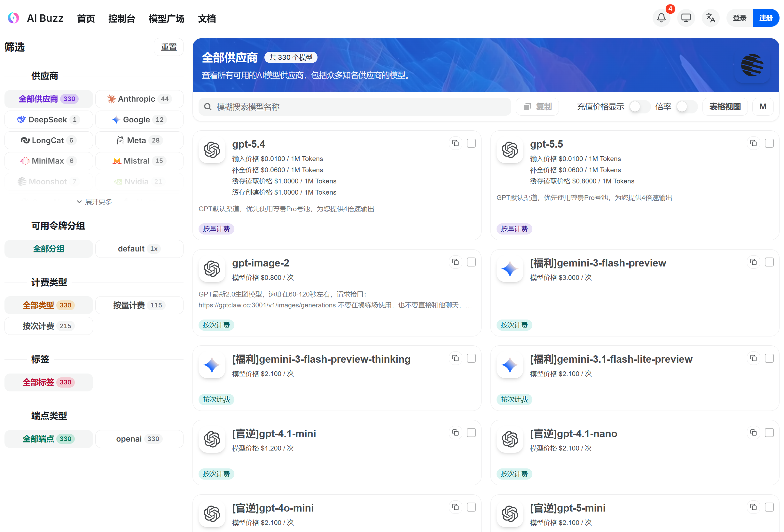This screenshot has width=784, height=532.
Task: Select the default token group
Action: (x=139, y=249)
